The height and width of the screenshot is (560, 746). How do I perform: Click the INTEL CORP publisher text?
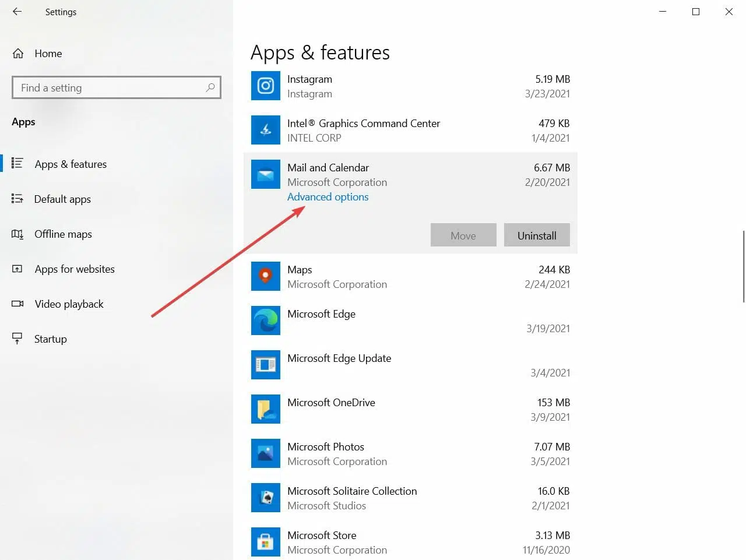(x=314, y=138)
